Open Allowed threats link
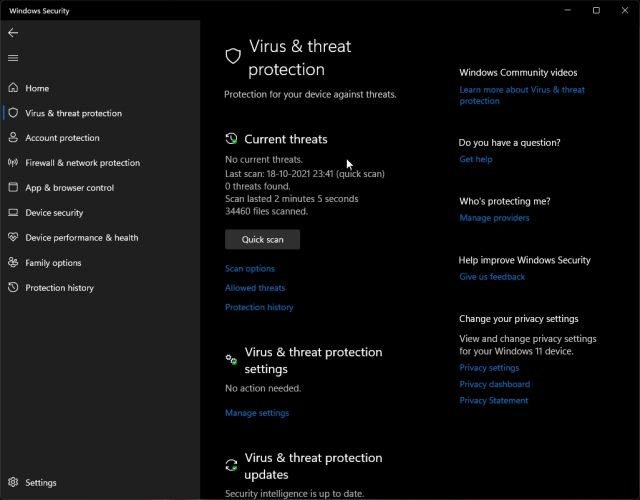This screenshot has height=500, width=640. coord(255,288)
